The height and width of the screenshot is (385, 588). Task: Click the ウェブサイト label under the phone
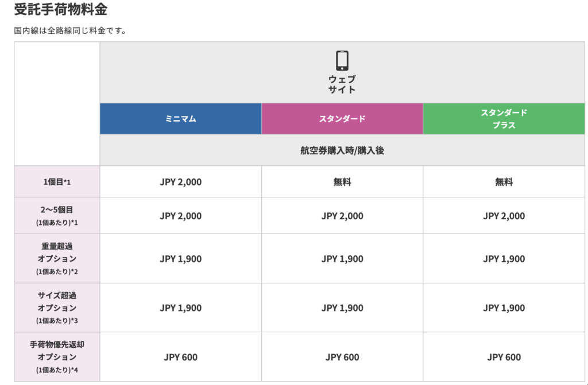click(x=342, y=84)
